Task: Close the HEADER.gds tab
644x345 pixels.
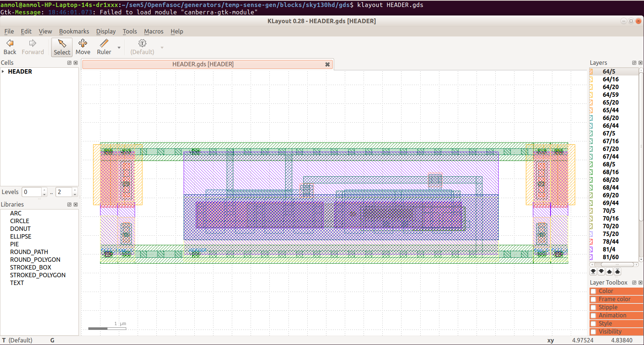Action: pyautogui.click(x=327, y=64)
